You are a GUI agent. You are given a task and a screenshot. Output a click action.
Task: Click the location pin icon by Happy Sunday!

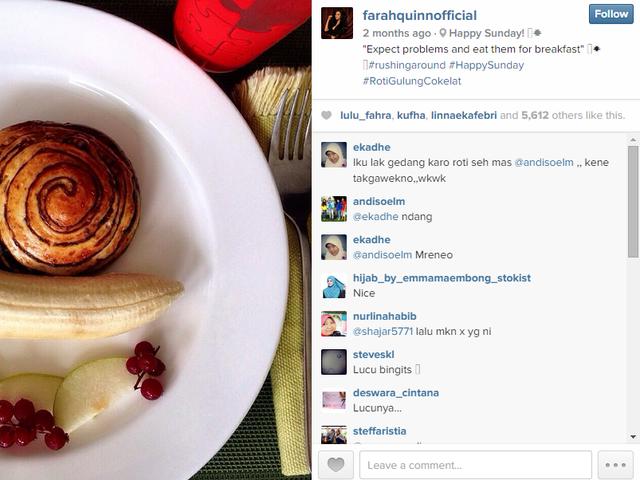pos(443,33)
